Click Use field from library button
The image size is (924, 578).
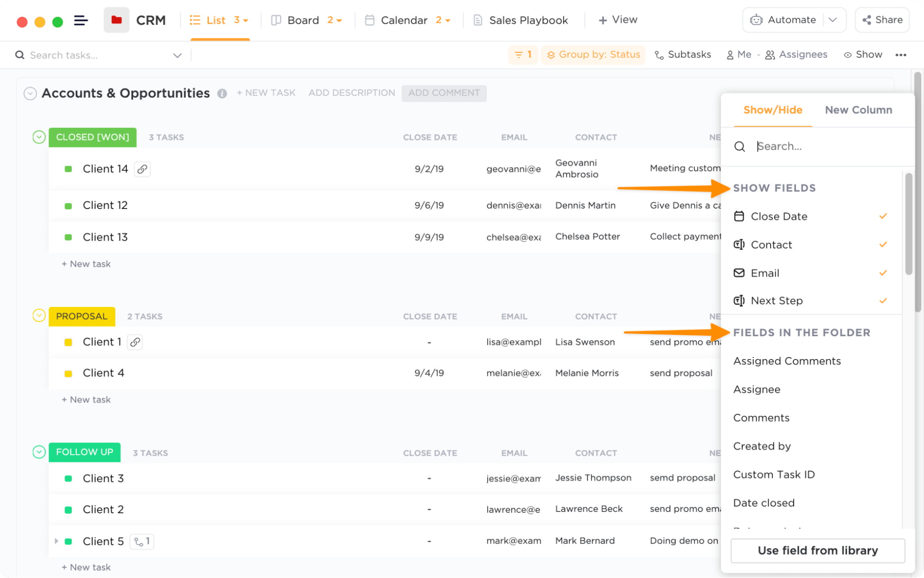pos(817,550)
